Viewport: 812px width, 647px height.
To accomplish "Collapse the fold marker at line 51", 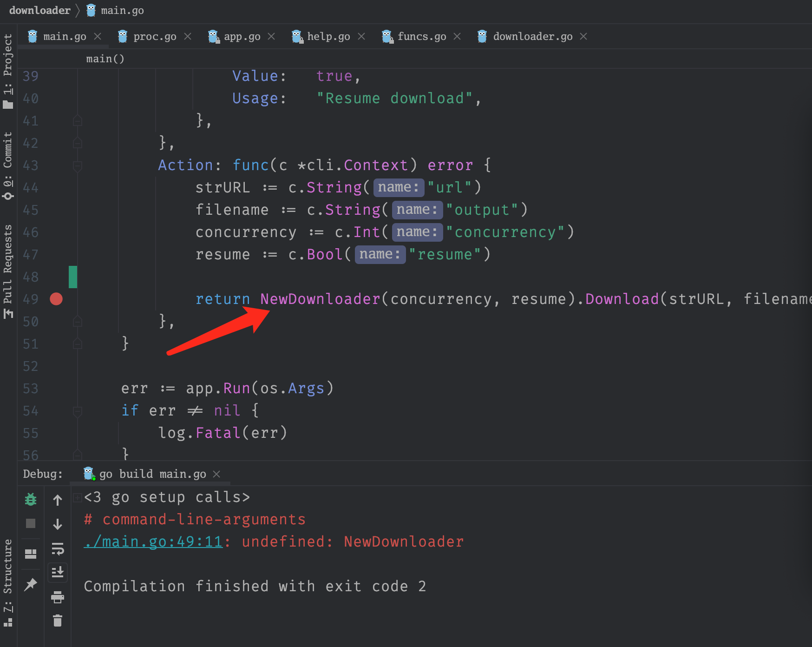I will coord(78,344).
